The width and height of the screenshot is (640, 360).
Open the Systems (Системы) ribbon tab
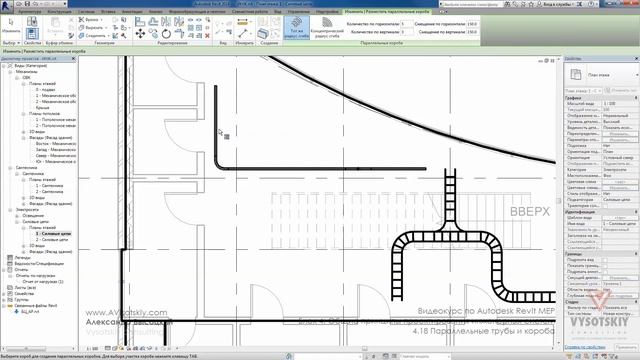(x=86, y=12)
